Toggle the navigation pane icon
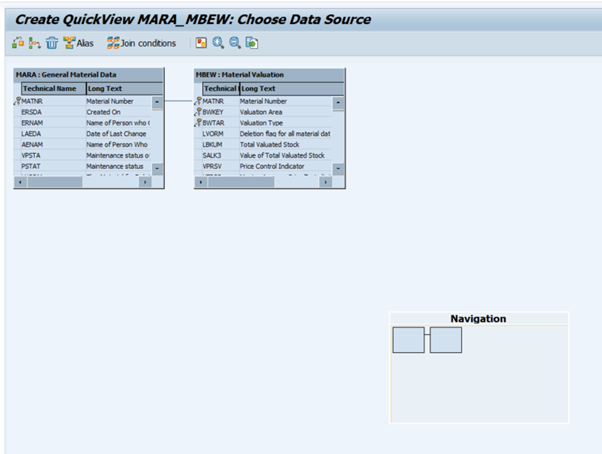The width and height of the screenshot is (602, 454). click(x=201, y=43)
